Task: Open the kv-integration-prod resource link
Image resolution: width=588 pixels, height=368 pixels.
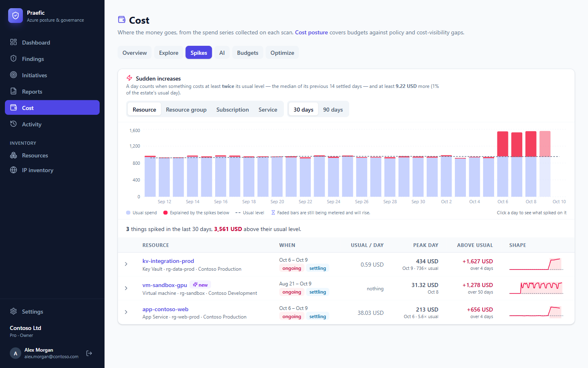Action: point(168,261)
